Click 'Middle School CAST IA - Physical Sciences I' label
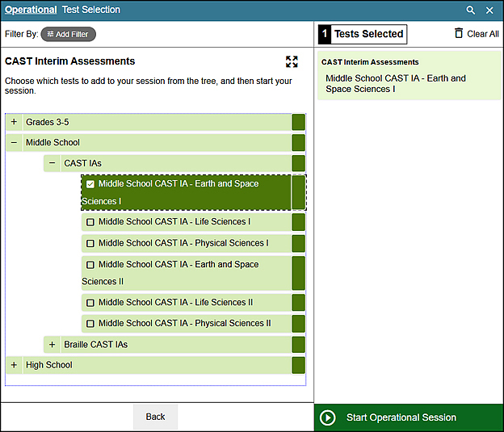Image resolution: width=504 pixels, height=432 pixels. (x=183, y=243)
